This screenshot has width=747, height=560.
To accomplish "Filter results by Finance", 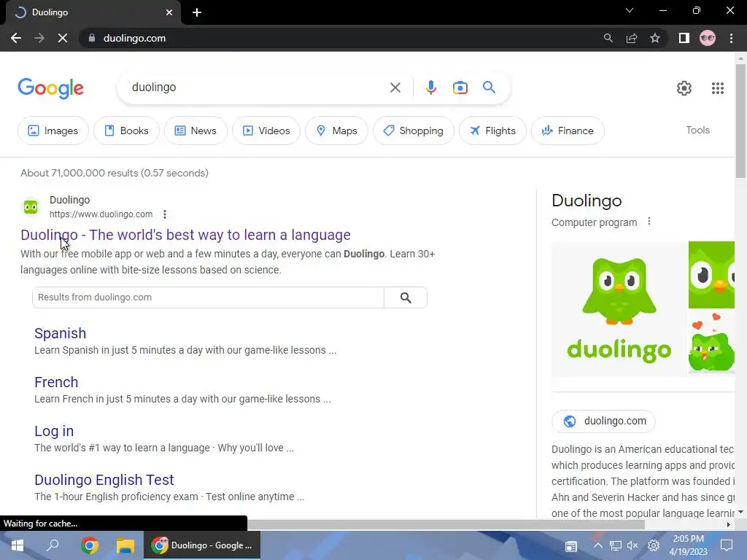I will tap(568, 131).
